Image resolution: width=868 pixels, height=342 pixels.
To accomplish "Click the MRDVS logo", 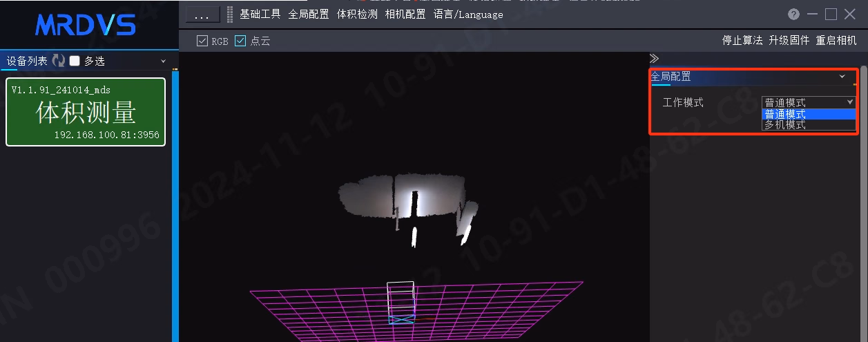I will (x=86, y=25).
